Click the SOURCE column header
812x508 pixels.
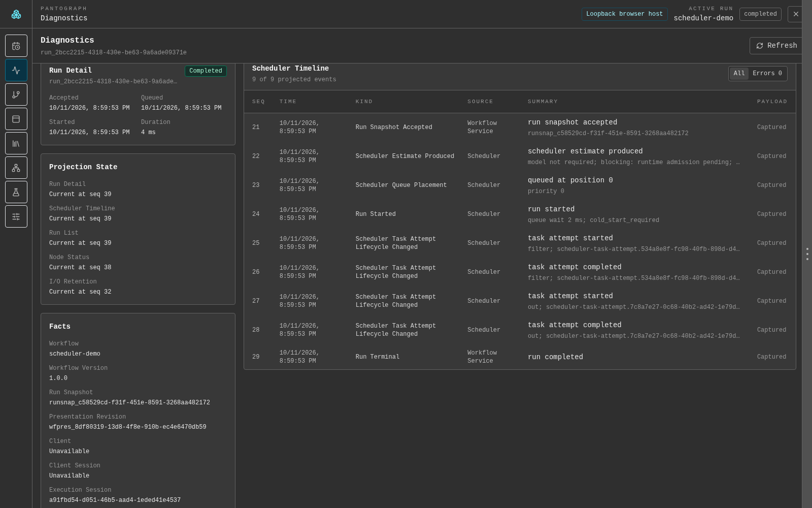[x=480, y=102]
